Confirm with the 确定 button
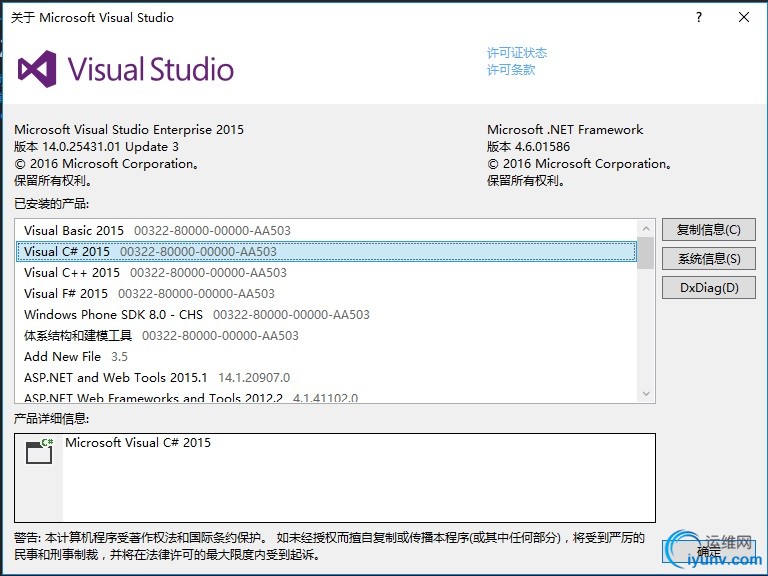 [x=709, y=552]
